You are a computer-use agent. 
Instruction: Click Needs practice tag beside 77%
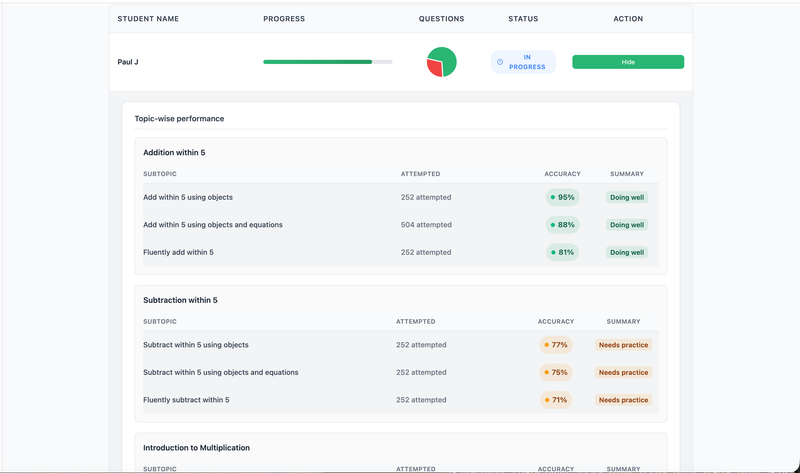click(x=623, y=345)
